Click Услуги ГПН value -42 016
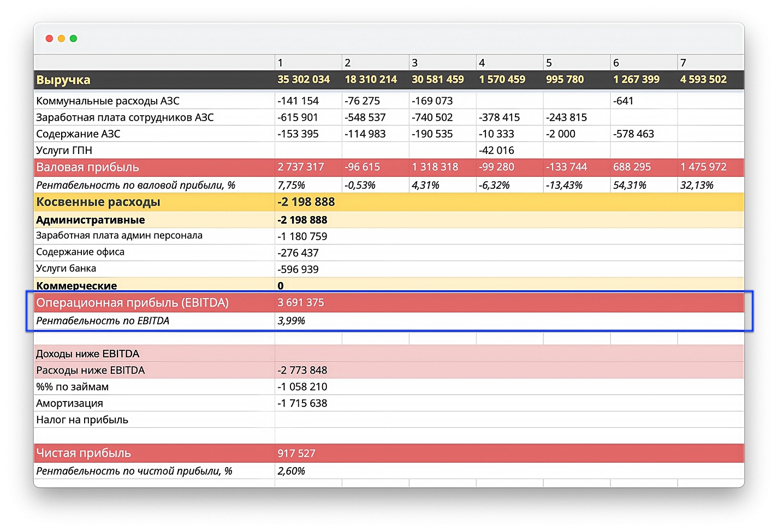Viewport: 778px width, 532px height. point(496,151)
